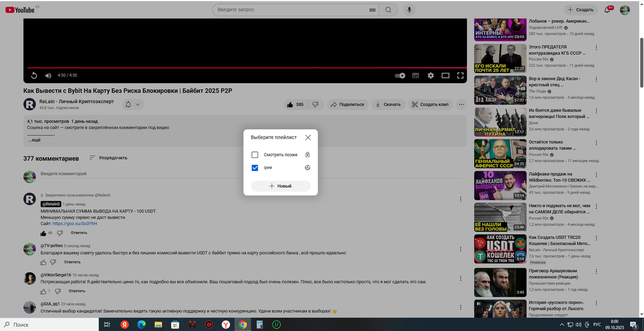
Task: Click the "Скачать" download button
Action: [x=388, y=105]
